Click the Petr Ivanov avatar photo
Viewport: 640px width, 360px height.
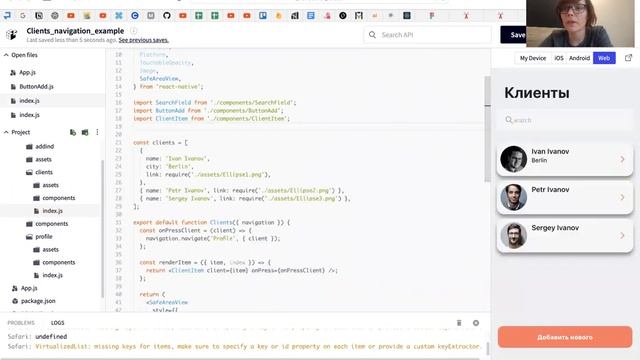tap(513, 197)
